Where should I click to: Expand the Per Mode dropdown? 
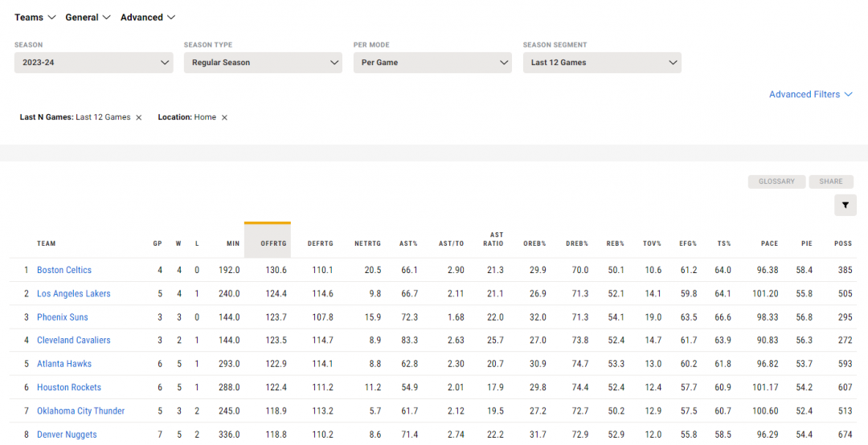click(432, 63)
